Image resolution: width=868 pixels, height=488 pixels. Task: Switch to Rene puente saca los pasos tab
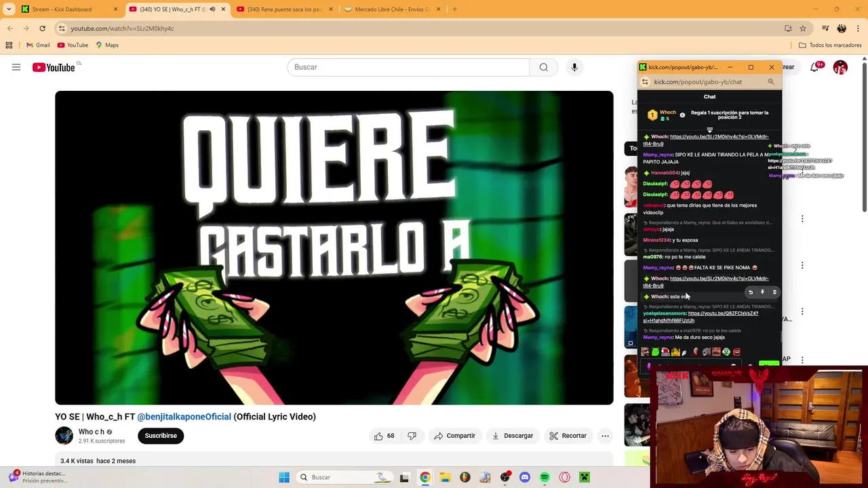(285, 9)
